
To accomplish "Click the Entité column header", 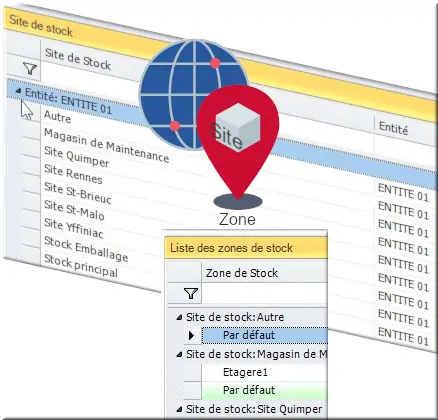I will click(x=393, y=127).
